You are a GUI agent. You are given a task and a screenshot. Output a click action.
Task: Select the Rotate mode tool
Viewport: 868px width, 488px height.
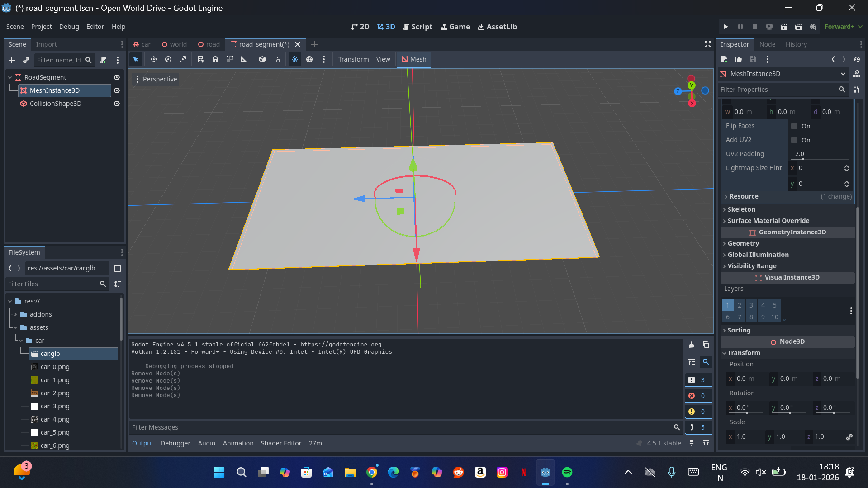click(168, 59)
